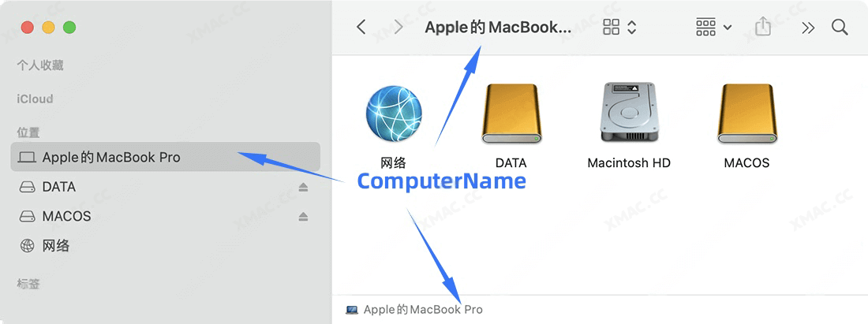This screenshot has width=868, height=324.
Task: Expand the group-by dropdown chevron
Action: click(728, 28)
